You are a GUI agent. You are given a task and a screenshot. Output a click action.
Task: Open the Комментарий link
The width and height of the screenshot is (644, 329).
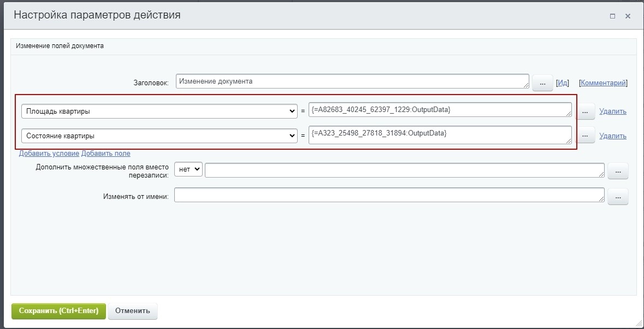(603, 83)
